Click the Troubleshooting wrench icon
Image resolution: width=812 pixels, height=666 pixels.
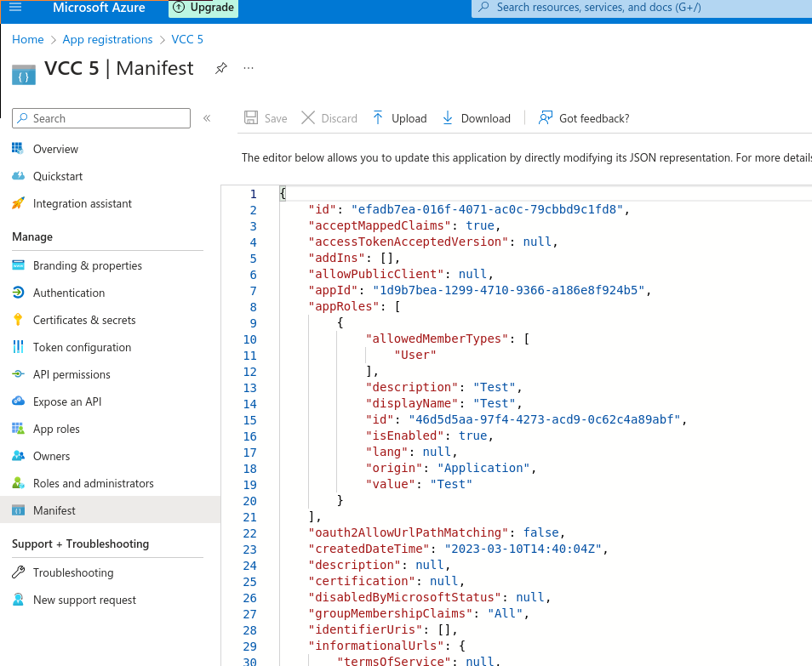coord(18,572)
